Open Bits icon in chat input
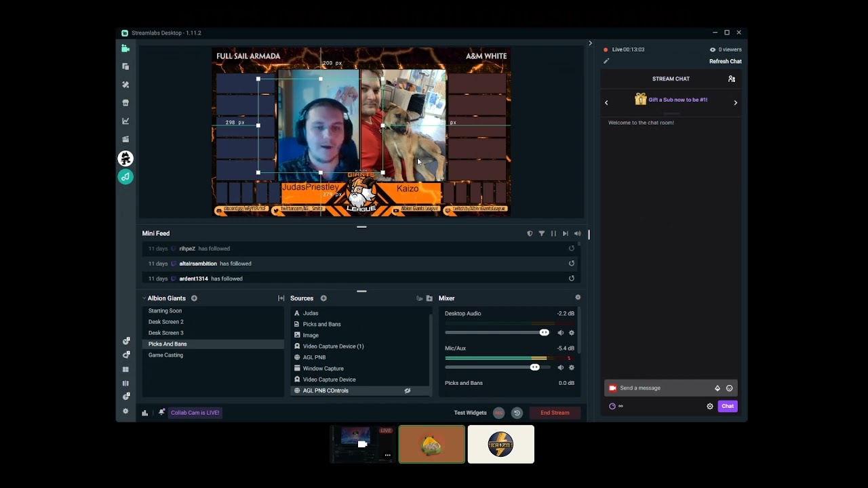868x488 pixels. [x=717, y=388]
